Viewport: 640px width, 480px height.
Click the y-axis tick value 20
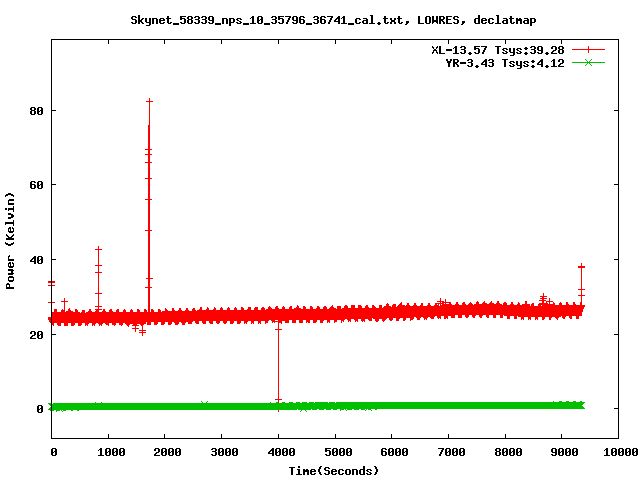click(37, 335)
